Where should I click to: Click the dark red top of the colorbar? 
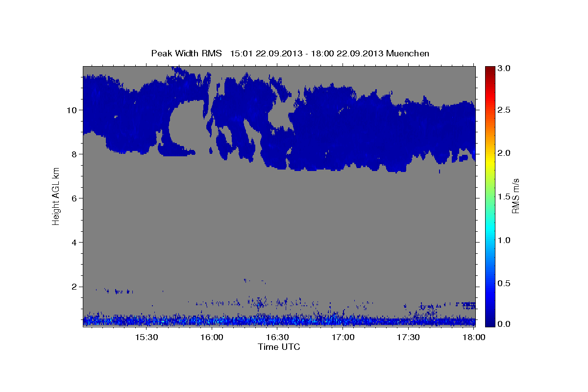[490, 70]
